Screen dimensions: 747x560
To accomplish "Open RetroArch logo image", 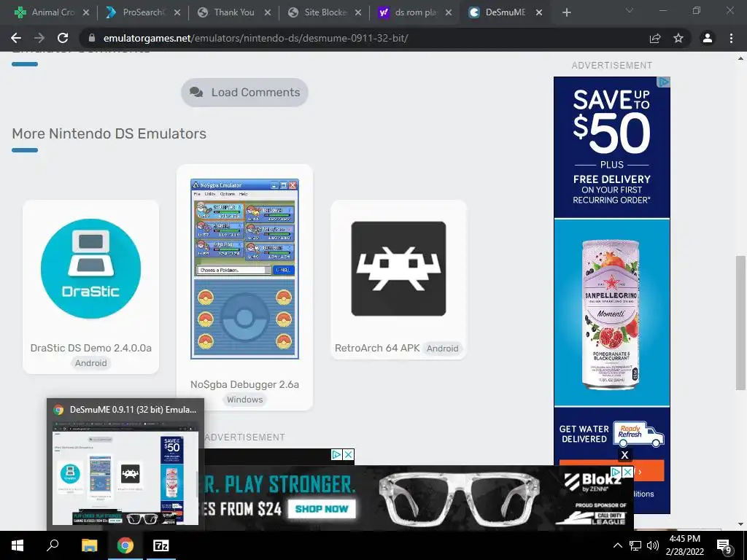I will [x=398, y=268].
